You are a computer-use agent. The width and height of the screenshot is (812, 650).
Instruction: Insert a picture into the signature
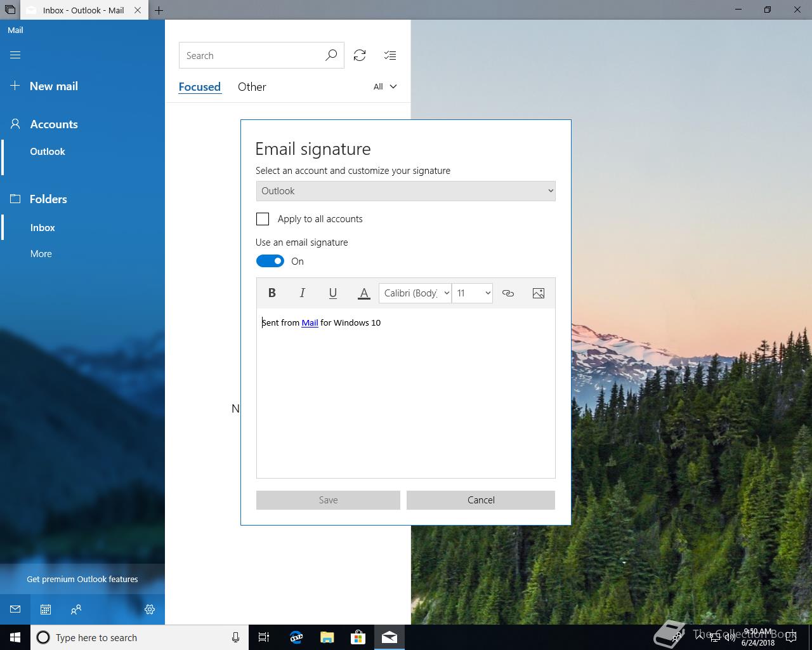(539, 293)
